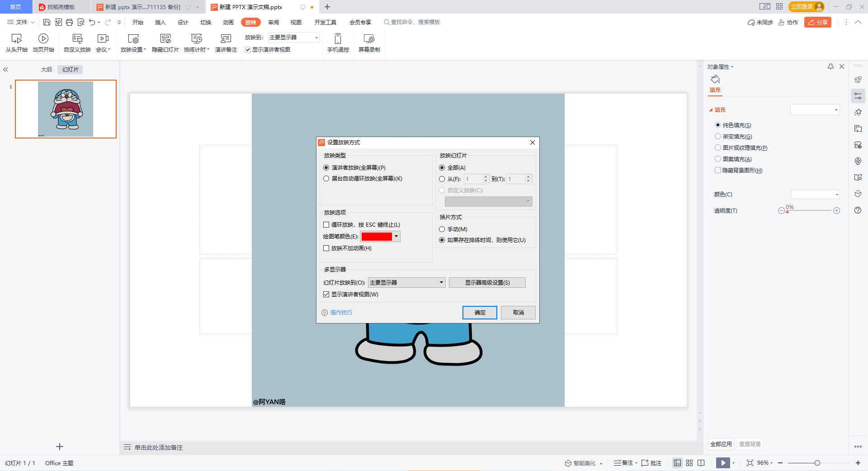868x471 pixels.
Task: Select slide 1 thumbnail
Action: (x=66, y=109)
